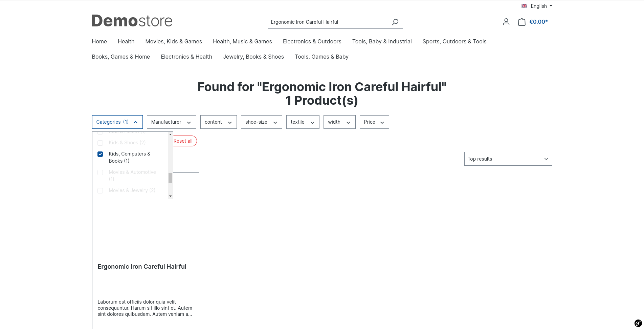Click the Reset all button
Screen dimensions: 644x329
pyautogui.click(x=185, y=141)
